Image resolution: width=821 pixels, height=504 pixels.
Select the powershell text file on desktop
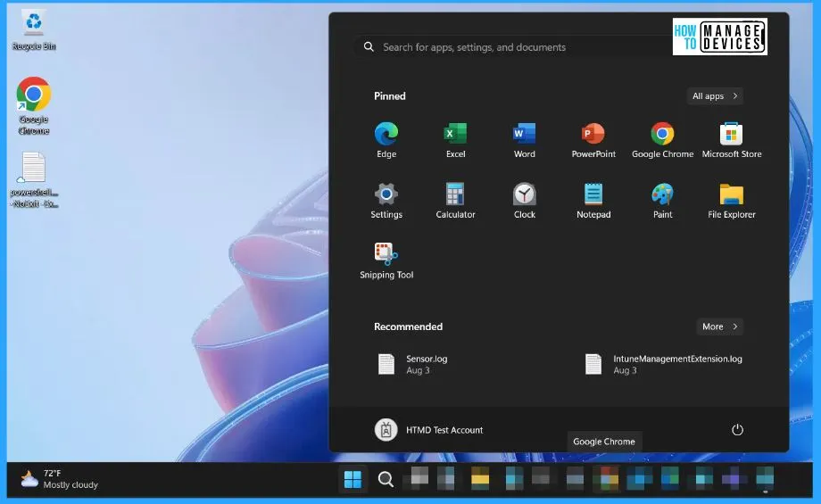(x=34, y=180)
